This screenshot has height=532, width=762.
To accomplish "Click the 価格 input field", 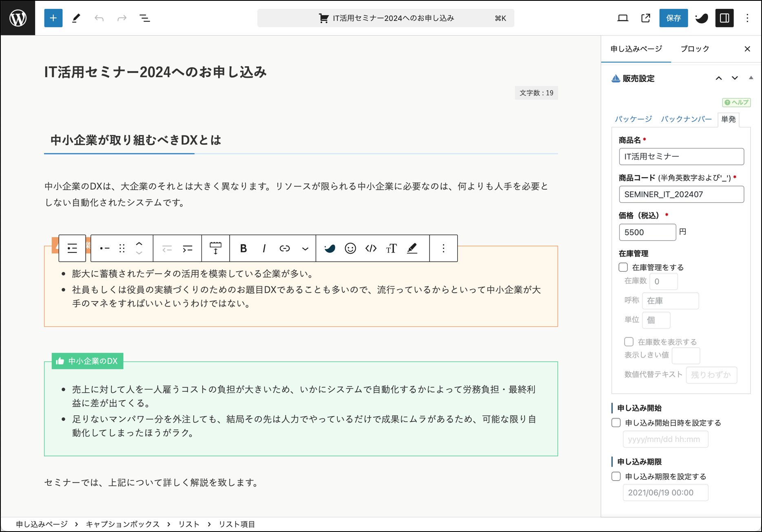I will 647,232.
